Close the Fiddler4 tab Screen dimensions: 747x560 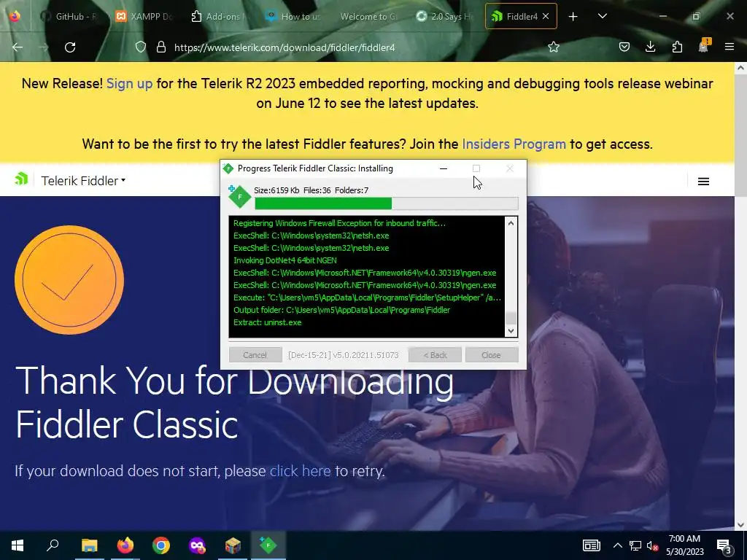pyautogui.click(x=546, y=16)
